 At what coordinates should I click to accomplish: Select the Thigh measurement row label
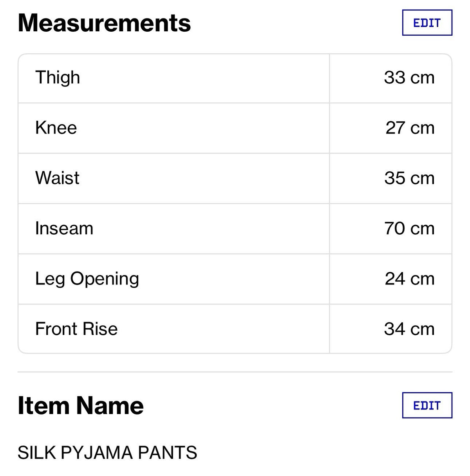(58, 78)
